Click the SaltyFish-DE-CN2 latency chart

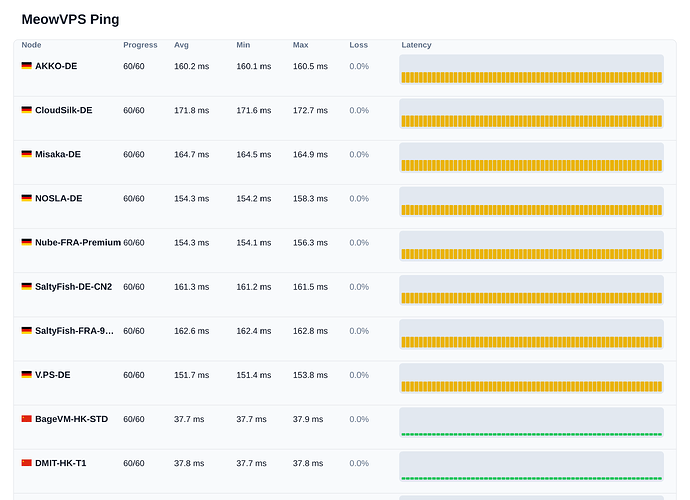[x=532, y=290]
